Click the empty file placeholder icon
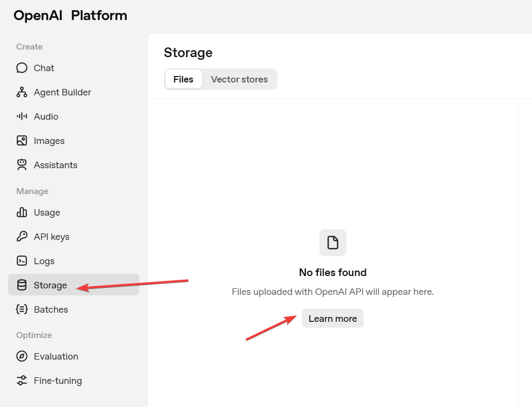This screenshot has width=532, height=407. pos(333,243)
